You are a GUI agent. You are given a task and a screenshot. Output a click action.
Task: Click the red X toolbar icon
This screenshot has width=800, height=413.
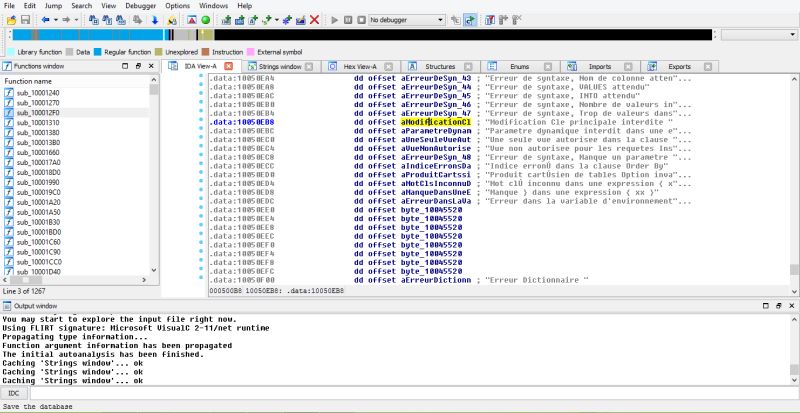click(x=314, y=20)
